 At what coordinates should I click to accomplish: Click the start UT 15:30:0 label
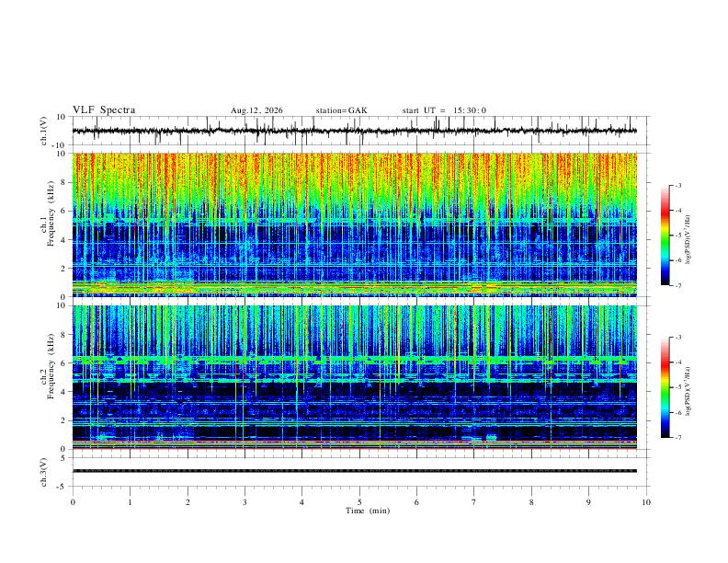pyautogui.click(x=444, y=110)
